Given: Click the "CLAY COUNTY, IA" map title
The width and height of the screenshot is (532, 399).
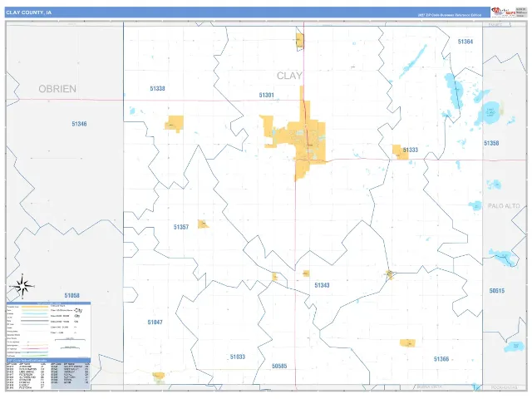Looking at the screenshot, I should [29, 12].
